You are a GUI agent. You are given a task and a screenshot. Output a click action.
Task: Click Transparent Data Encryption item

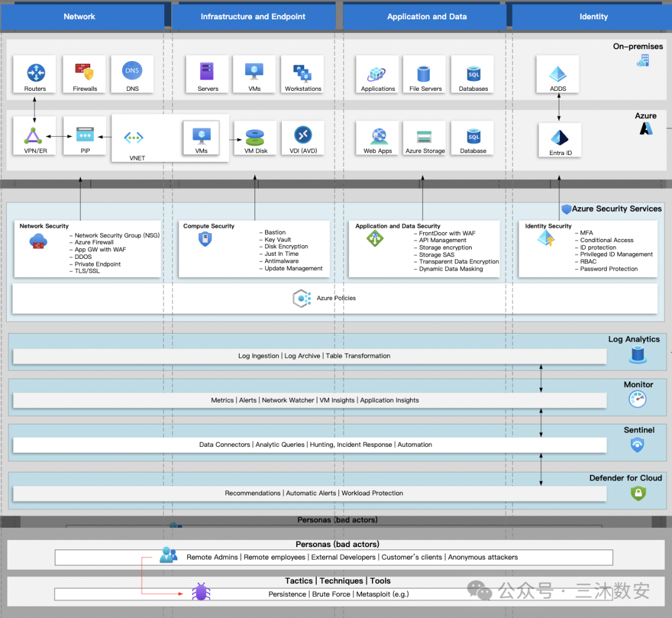pyautogui.click(x=459, y=261)
